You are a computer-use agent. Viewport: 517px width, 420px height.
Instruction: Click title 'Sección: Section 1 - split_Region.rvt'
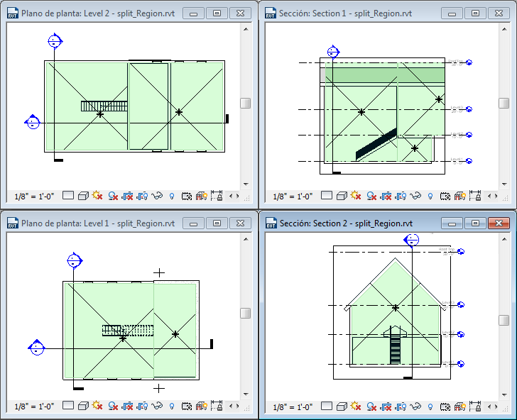point(346,13)
